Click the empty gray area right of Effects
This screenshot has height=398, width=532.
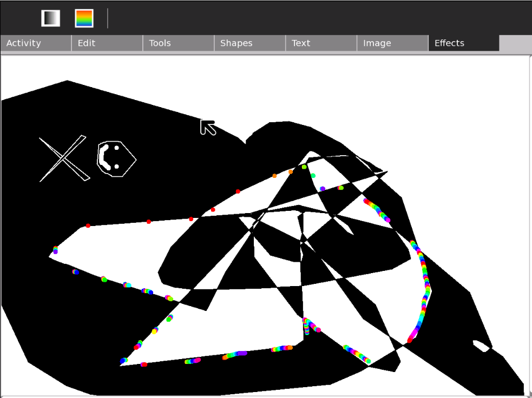(x=515, y=43)
